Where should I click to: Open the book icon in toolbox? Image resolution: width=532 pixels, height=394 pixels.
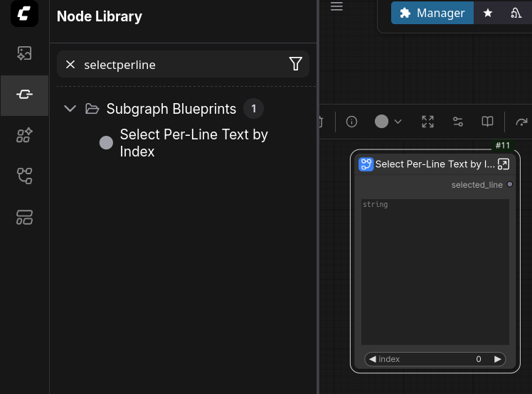[488, 122]
